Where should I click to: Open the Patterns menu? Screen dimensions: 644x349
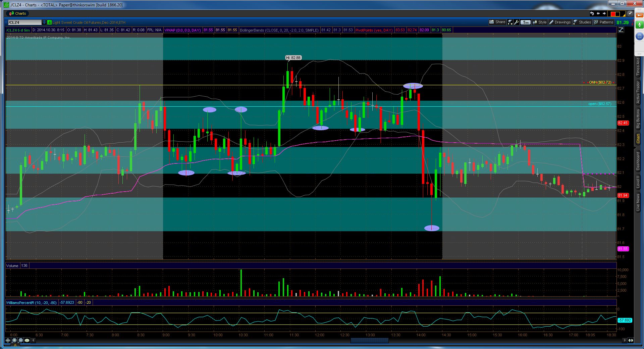603,22
